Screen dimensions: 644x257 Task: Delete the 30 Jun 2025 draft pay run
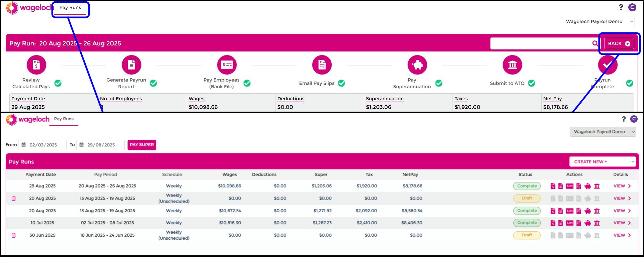tap(14, 235)
